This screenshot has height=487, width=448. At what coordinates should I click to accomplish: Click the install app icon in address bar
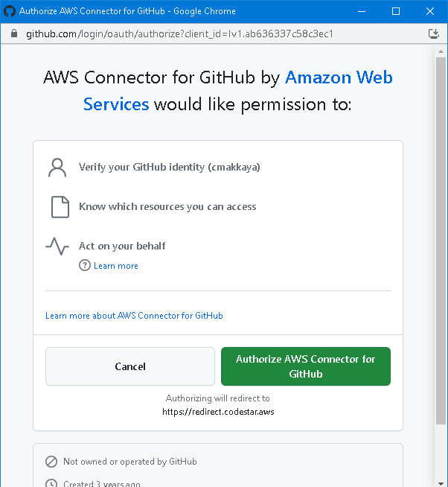[x=433, y=34]
